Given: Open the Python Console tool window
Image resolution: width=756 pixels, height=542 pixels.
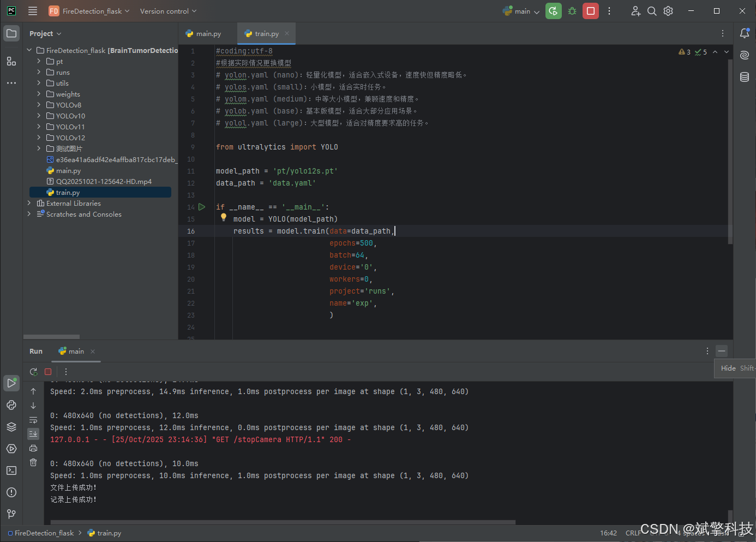Looking at the screenshot, I should point(11,405).
